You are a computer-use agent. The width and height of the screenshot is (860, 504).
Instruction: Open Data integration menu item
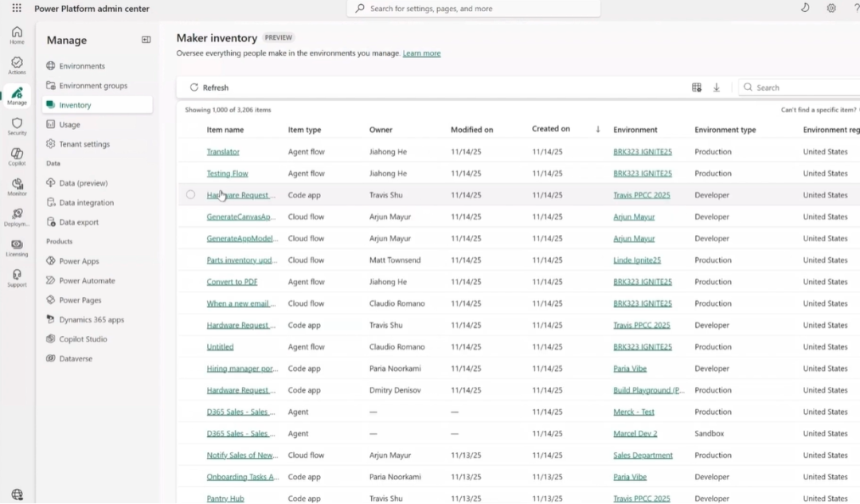[x=87, y=202]
